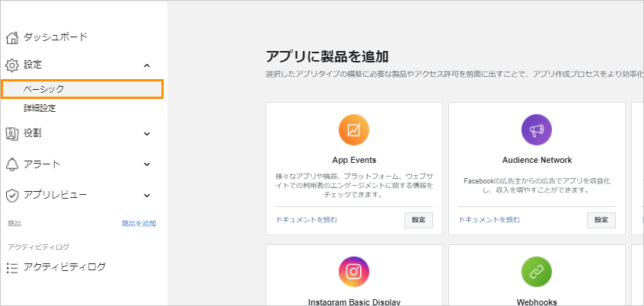Click 設定 button on Audience Network card

pos(601,220)
